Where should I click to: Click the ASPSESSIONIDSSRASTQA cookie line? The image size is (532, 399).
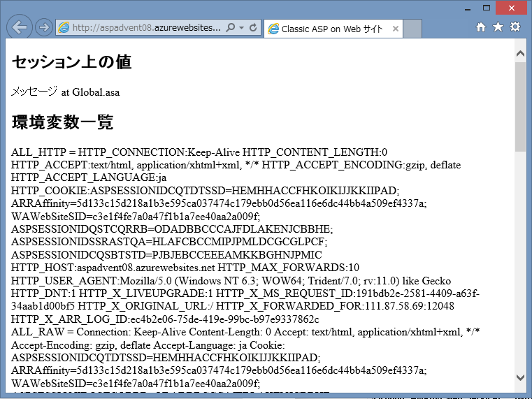point(169,242)
